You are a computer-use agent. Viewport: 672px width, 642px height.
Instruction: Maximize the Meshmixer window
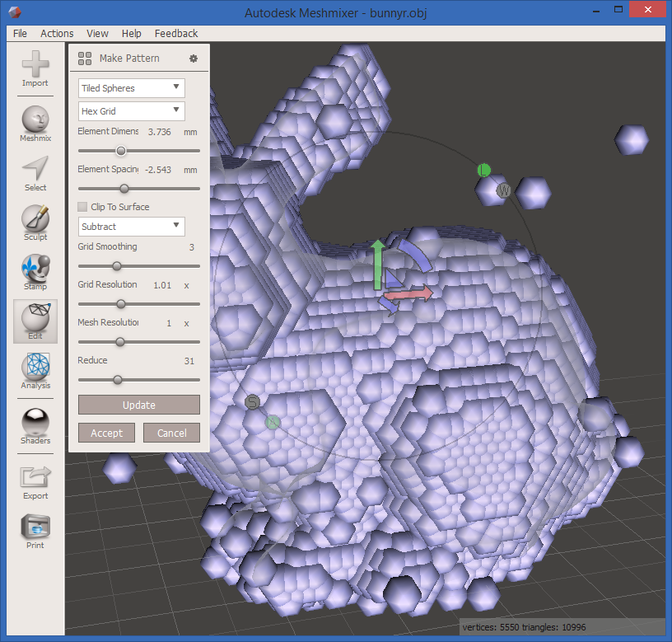[x=618, y=9]
